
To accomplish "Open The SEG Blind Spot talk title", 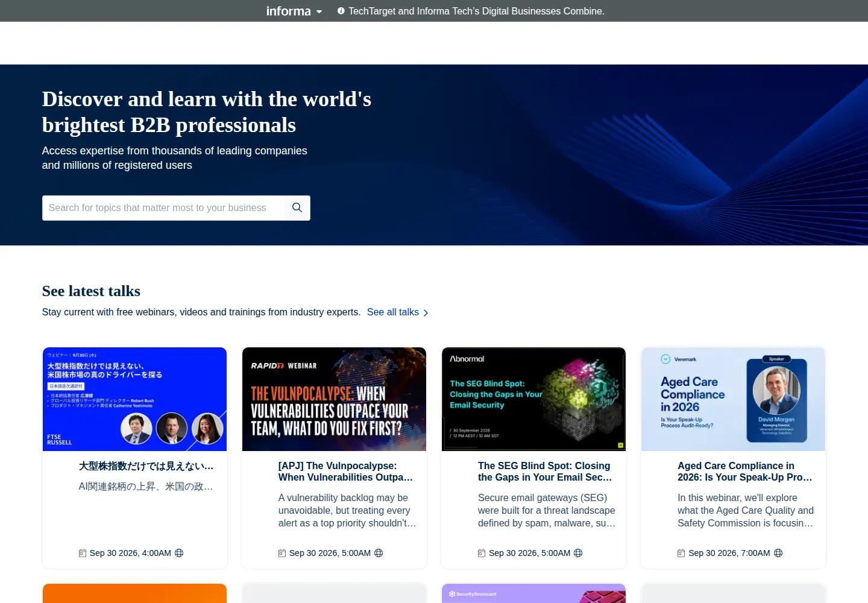I will [x=545, y=472].
